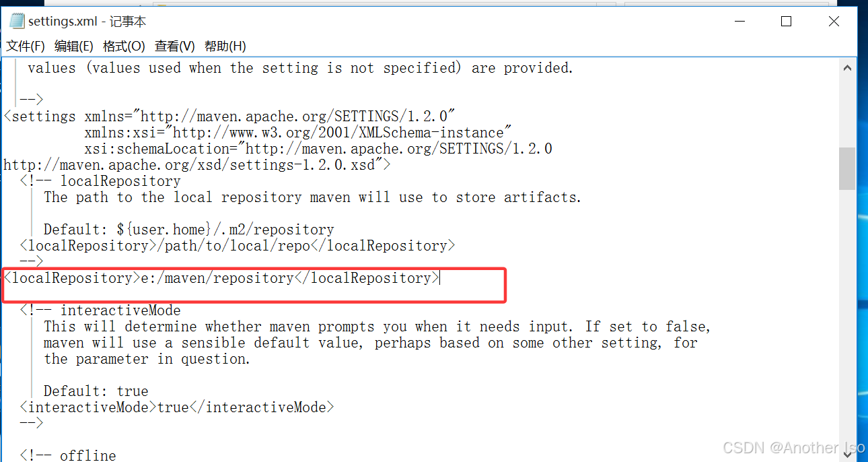Click the '<!-- interactiveMode' comment line
Image resolution: width=868 pixels, height=462 pixels.
tap(100, 310)
